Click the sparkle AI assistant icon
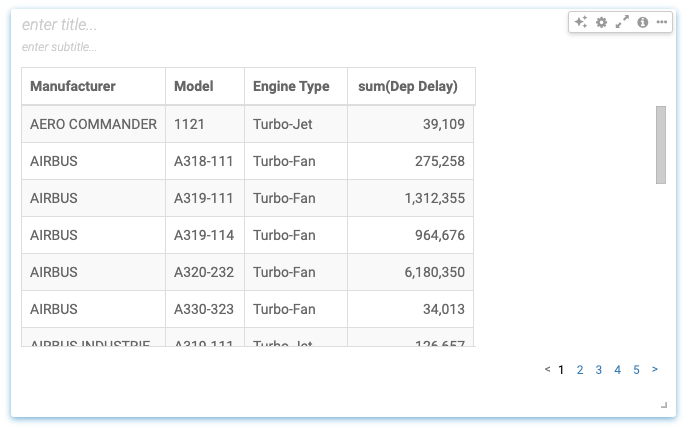 pos(581,22)
